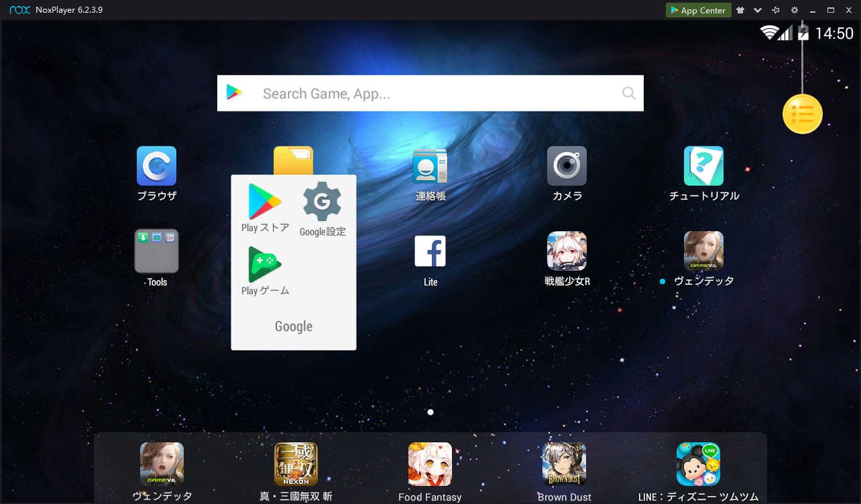This screenshot has width=861, height=504.
Task: Start ヴェンデッタ from the desktop
Action: coord(704,250)
